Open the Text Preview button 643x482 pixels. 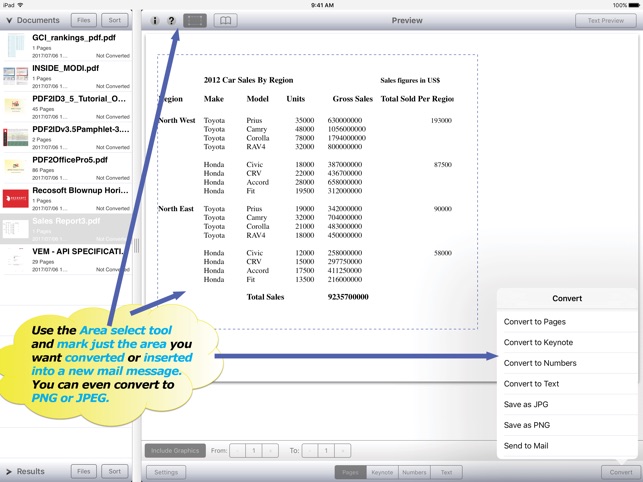coord(606,21)
